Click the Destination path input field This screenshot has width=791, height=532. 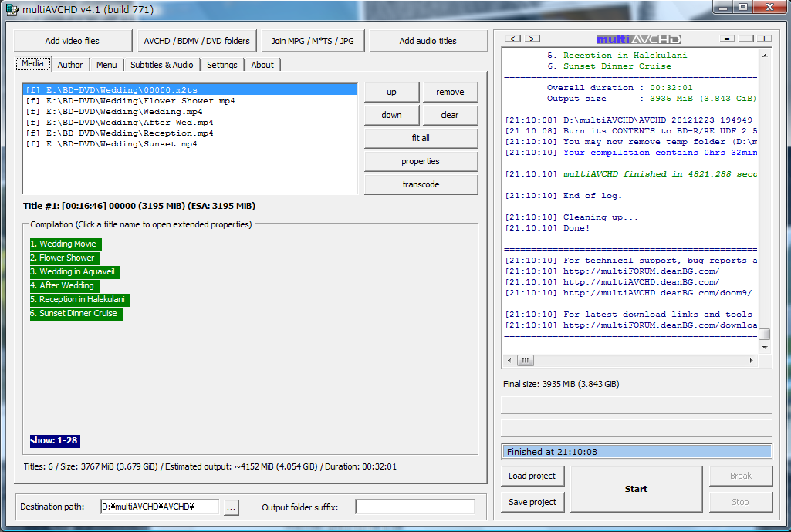pos(160,507)
